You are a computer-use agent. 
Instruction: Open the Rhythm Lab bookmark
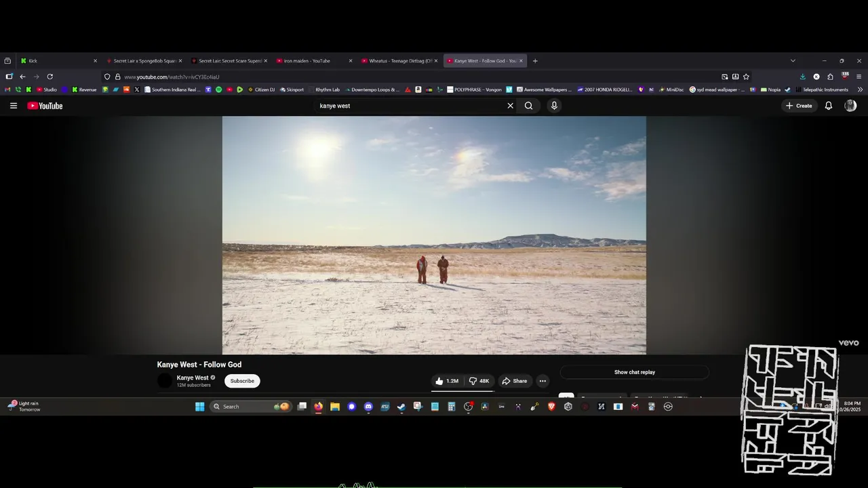click(324, 89)
